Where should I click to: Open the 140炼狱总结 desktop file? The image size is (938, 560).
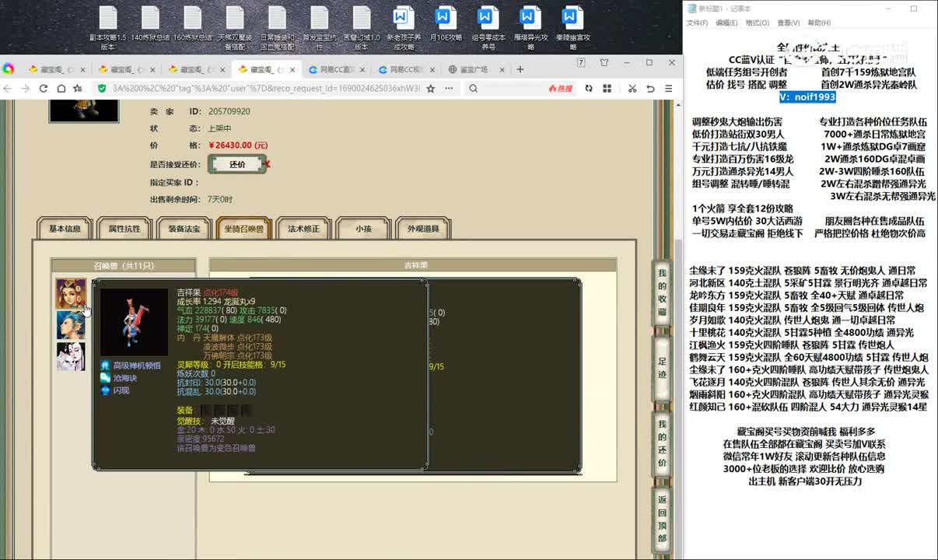point(149,24)
